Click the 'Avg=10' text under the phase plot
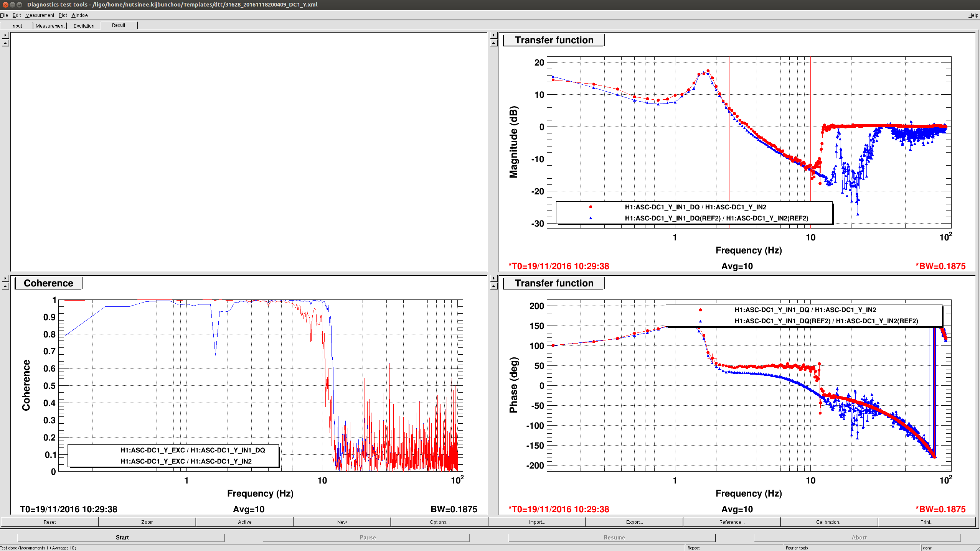This screenshot has width=980, height=551. click(737, 509)
